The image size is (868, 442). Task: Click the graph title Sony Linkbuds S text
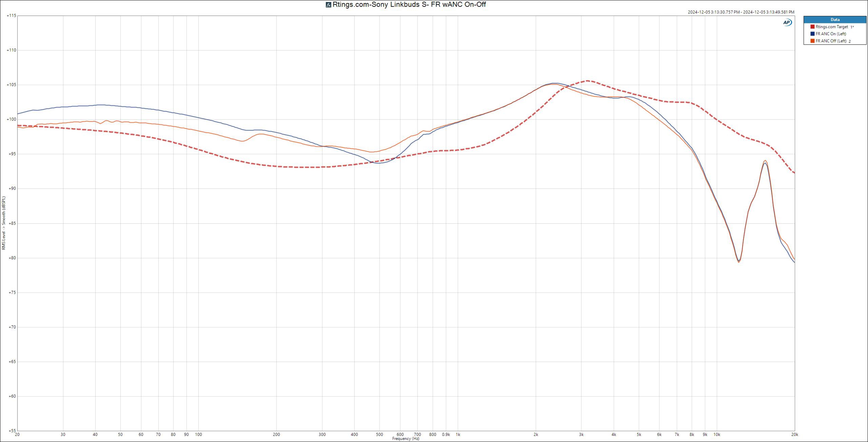coord(409,4)
